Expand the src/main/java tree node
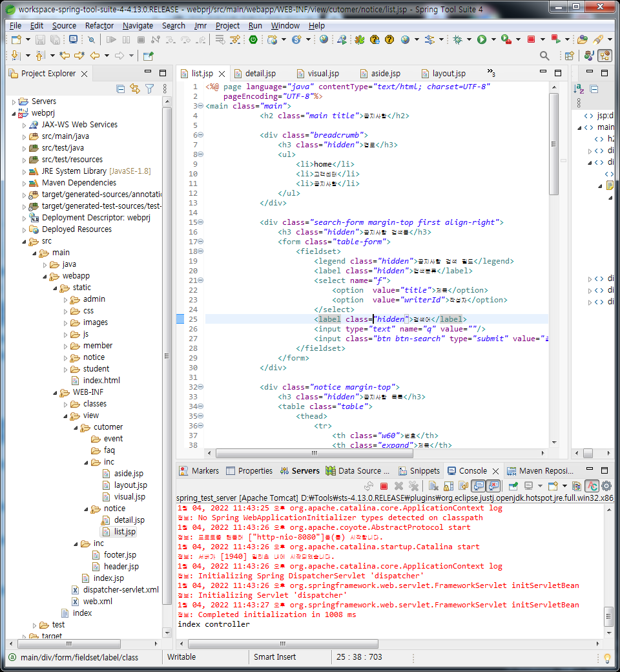This screenshot has height=672, width=620. click(x=24, y=137)
